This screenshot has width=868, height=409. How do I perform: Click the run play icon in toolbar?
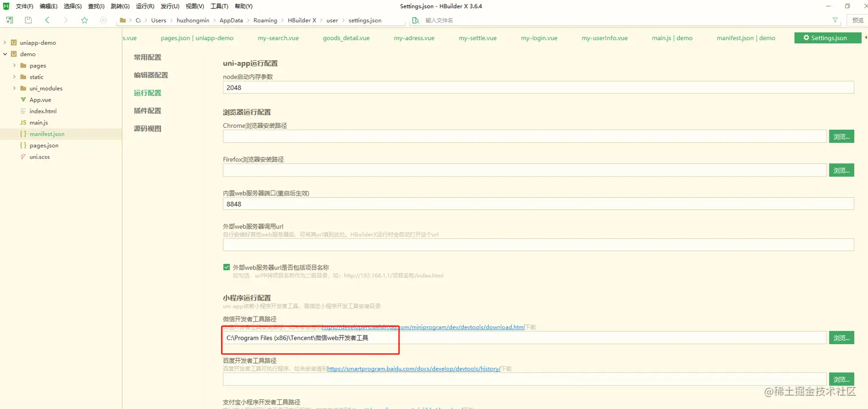click(x=103, y=20)
